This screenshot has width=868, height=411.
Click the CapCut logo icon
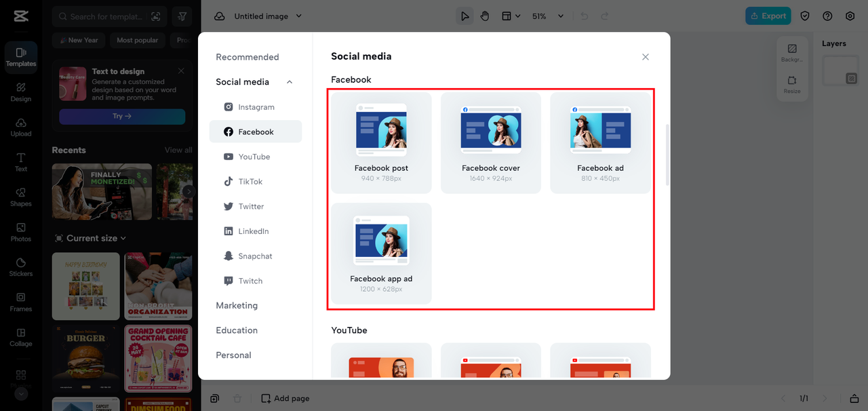(20, 16)
